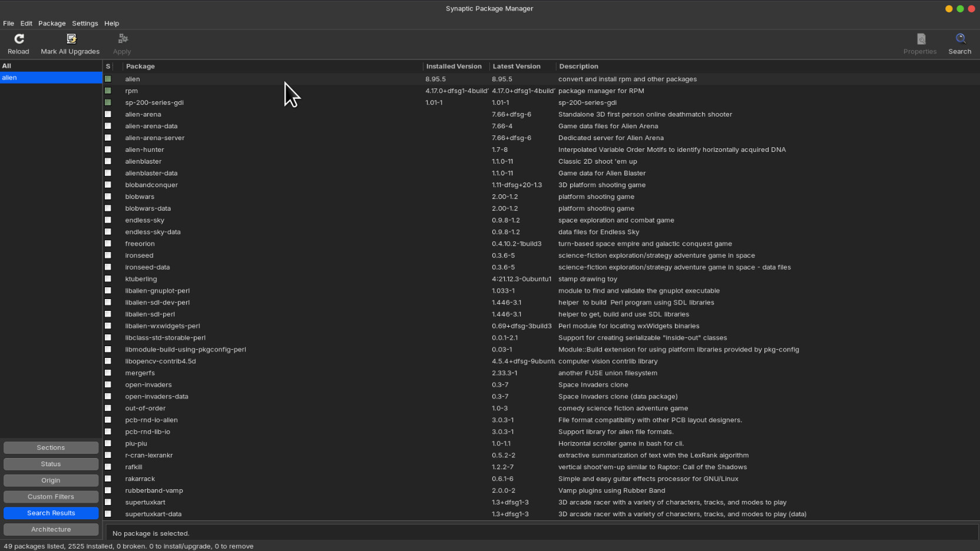Sort by the S status column
This screenshot has width=980, height=551.
108,67
